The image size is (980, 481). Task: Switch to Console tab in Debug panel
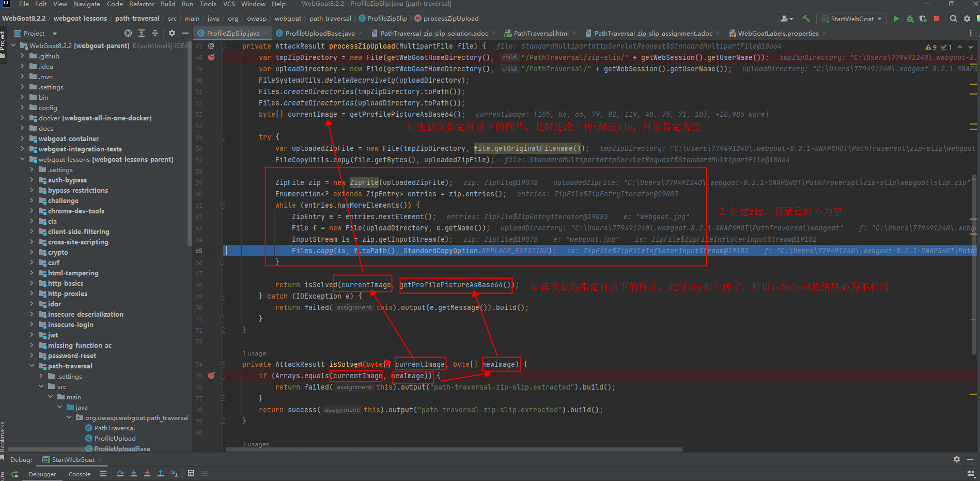pyautogui.click(x=80, y=474)
